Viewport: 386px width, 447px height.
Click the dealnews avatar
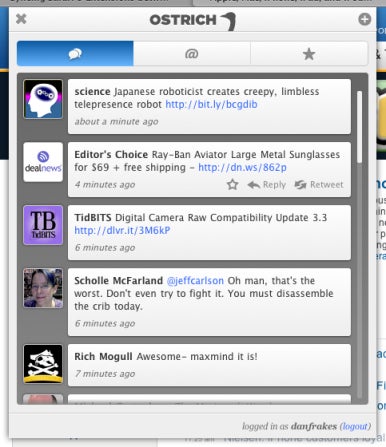pyautogui.click(x=43, y=162)
